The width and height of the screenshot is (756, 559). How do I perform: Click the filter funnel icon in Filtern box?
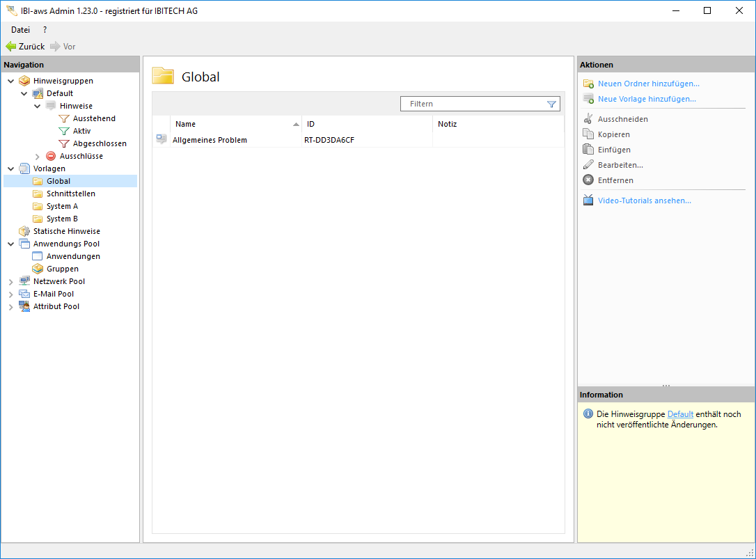[x=551, y=104]
